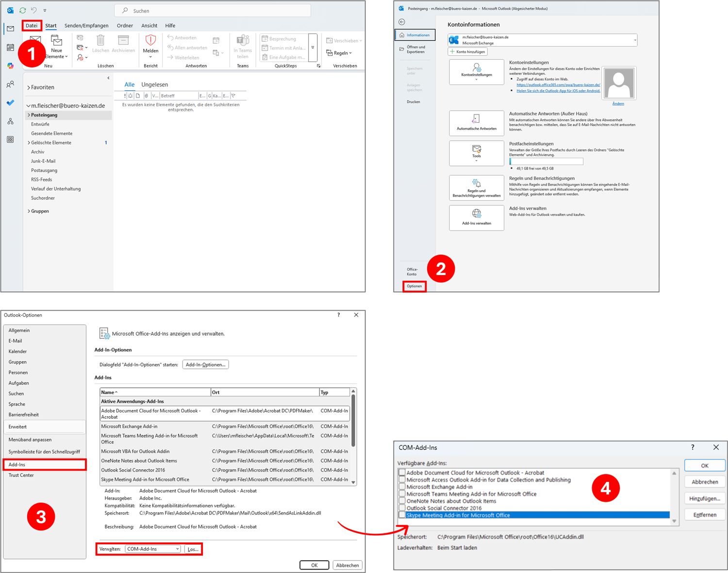Click the Regeln und Benachrichtigungen verwalten tile
728x573 pixels.
[x=477, y=188]
